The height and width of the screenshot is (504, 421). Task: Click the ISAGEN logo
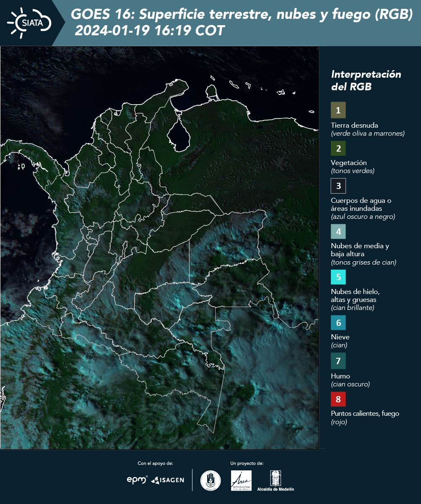click(x=167, y=480)
